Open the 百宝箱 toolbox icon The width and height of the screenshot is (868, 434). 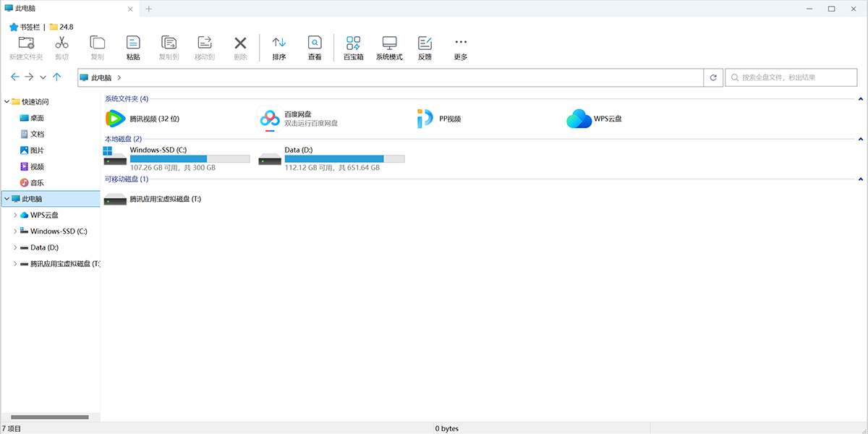[353, 43]
